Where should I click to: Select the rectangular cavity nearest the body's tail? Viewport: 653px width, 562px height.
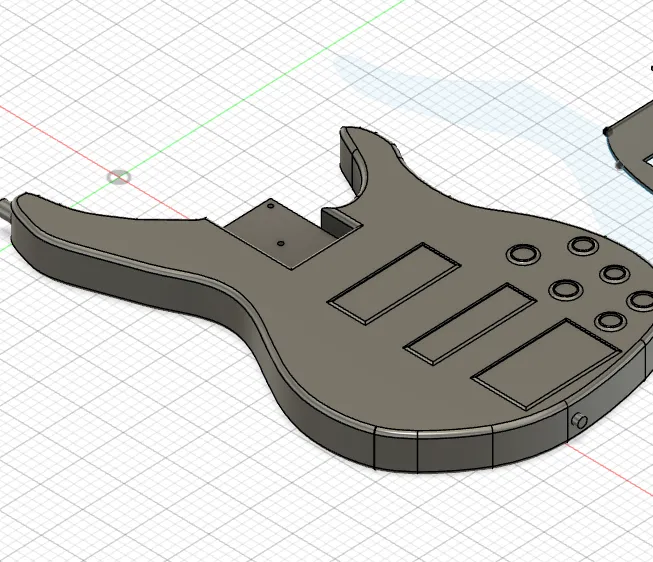(x=546, y=365)
